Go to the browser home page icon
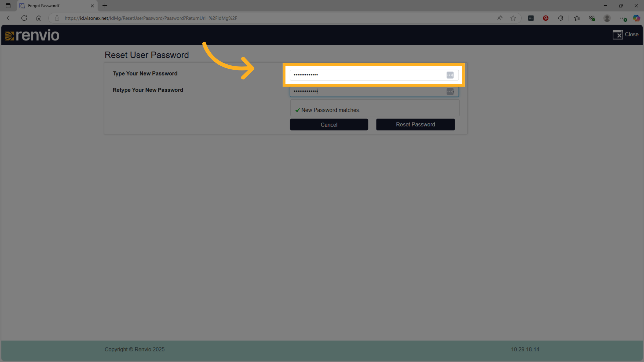This screenshot has width=644, height=362. coord(39,18)
